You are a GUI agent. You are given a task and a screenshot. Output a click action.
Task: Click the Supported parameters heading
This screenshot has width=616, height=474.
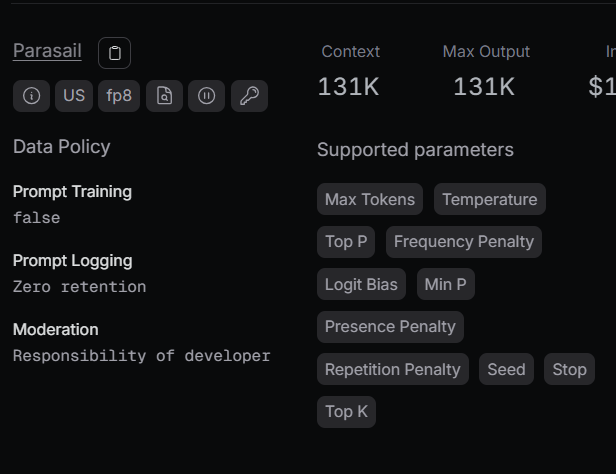[415, 150]
